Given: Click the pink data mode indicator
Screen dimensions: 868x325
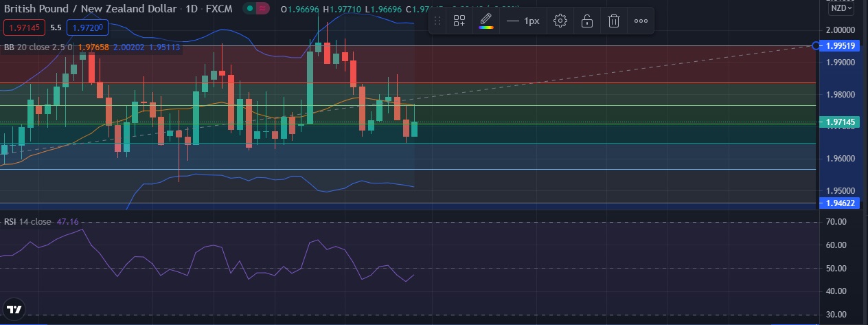Looking at the screenshot, I should 264,9.
